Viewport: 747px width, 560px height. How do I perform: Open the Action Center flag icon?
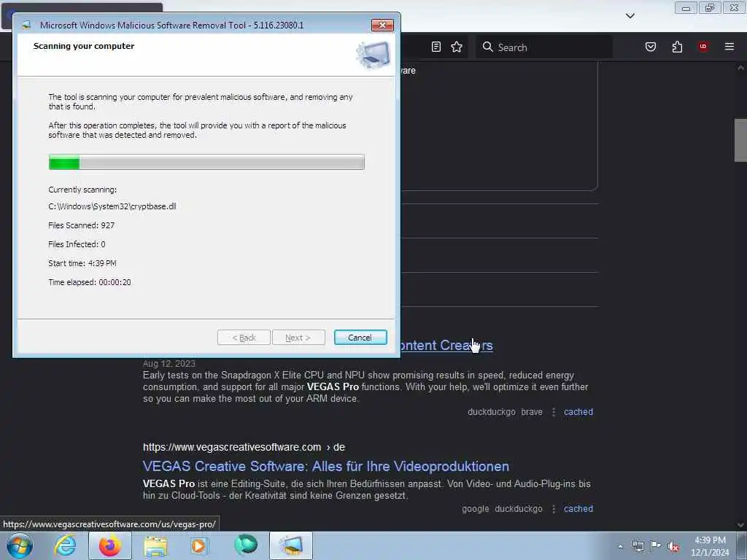[656, 545]
